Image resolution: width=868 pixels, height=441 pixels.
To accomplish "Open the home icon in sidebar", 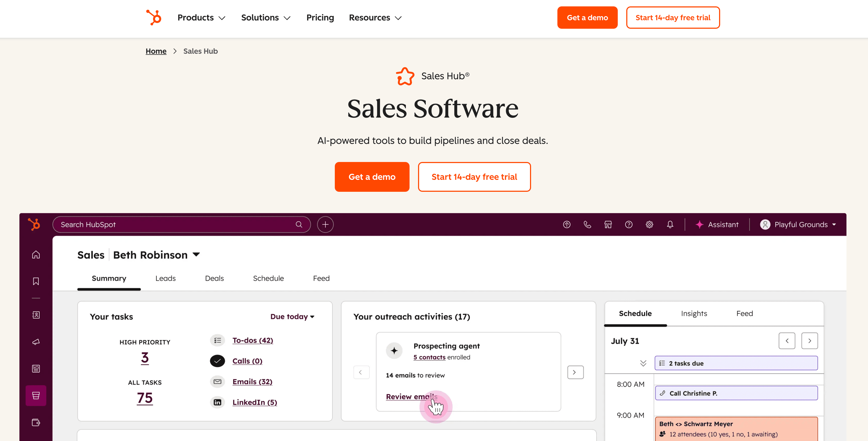I will [x=36, y=255].
